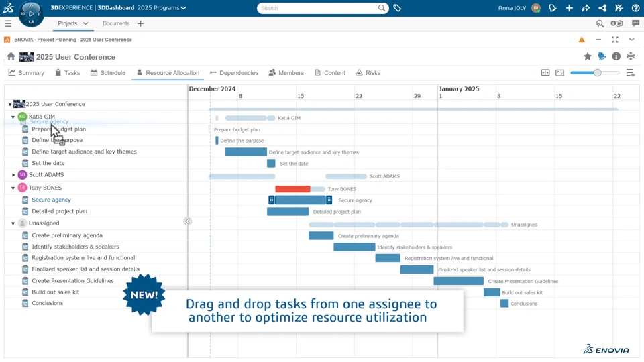644x362 pixels.
Task: Select Registration system live and functional
Action: click(x=83, y=257)
